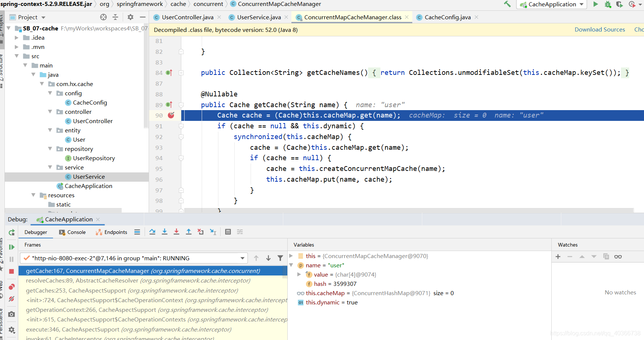This screenshot has width=644, height=340.
Task: Collapse the name variable node
Action: [291, 265]
